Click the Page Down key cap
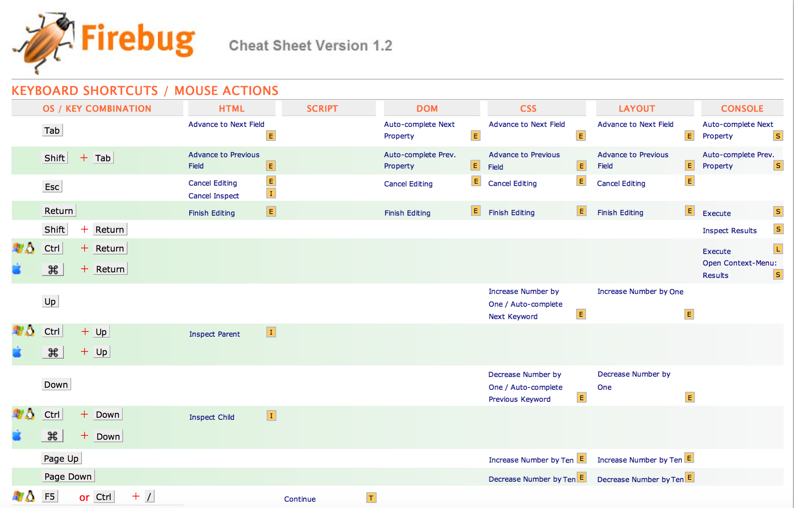 68,477
